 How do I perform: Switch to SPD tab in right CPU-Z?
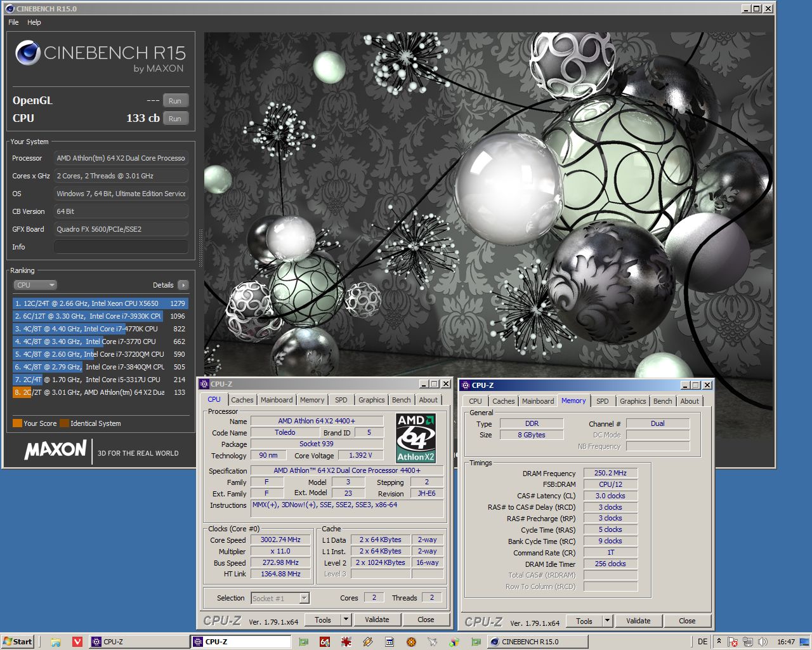coord(603,401)
